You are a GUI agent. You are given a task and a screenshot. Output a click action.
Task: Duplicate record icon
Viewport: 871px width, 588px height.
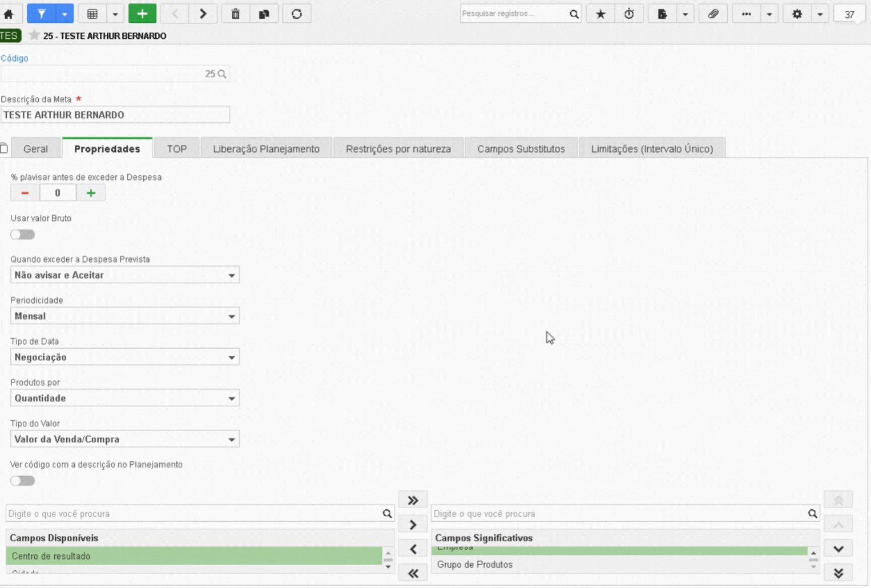[x=264, y=14]
